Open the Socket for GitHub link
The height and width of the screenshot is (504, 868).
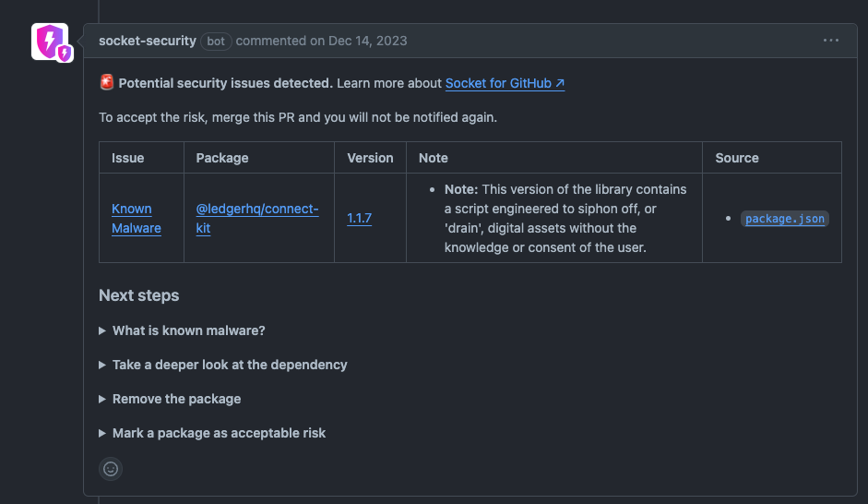tap(505, 83)
